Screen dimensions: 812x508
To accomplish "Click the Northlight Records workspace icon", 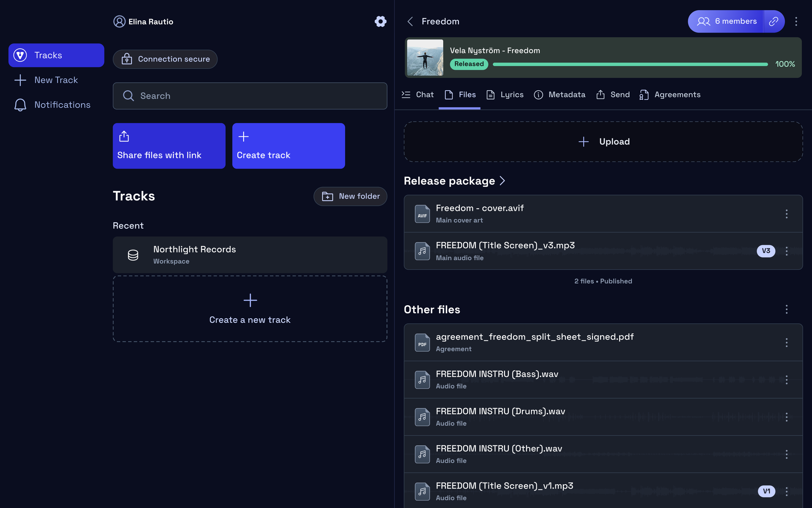I will [x=133, y=255].
